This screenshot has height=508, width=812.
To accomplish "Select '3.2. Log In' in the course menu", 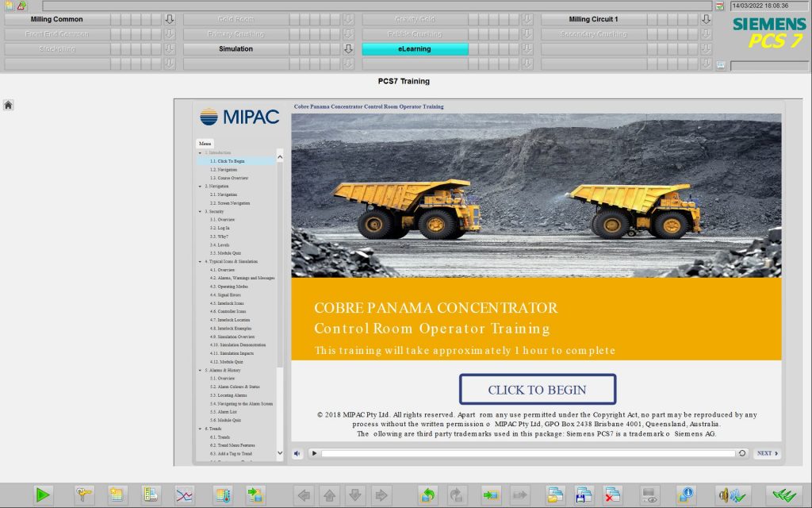I will tap(220, 228).
